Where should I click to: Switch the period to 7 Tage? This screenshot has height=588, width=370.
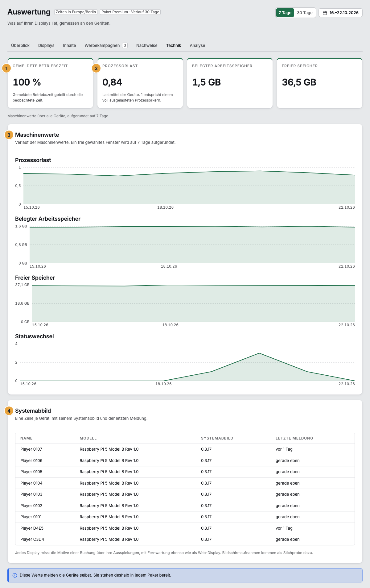point(285,13)
